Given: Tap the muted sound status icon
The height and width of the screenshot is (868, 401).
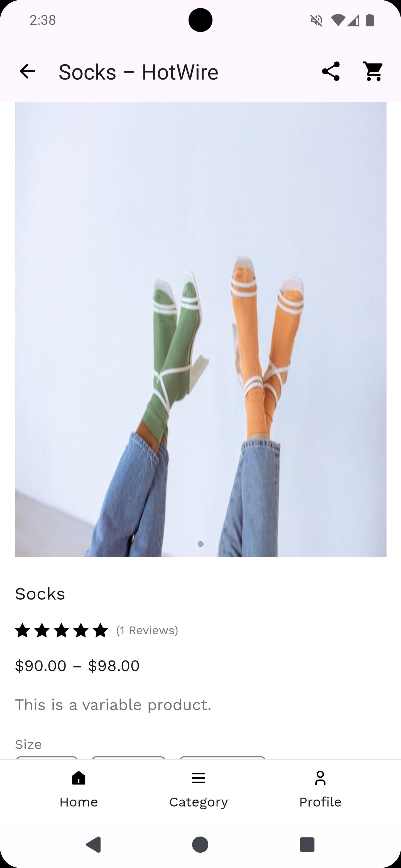Looking at the screenshot, I should [316, 21].
